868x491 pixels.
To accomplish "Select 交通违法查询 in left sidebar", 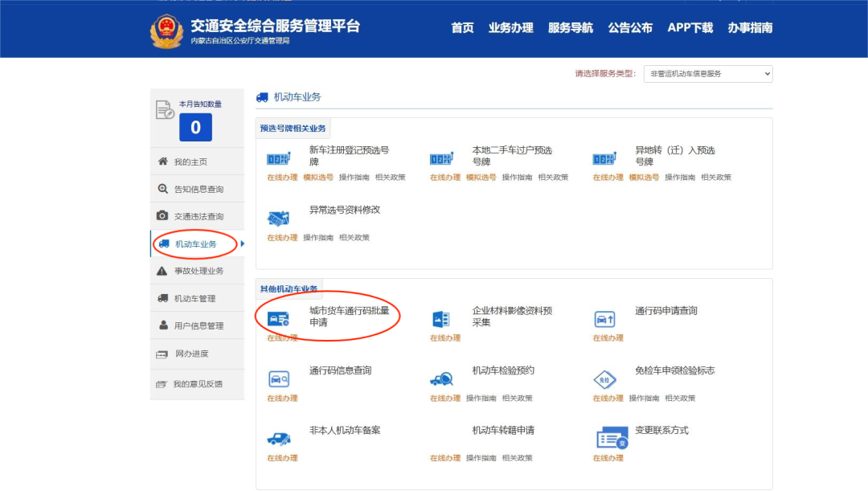I will [199, 216].
